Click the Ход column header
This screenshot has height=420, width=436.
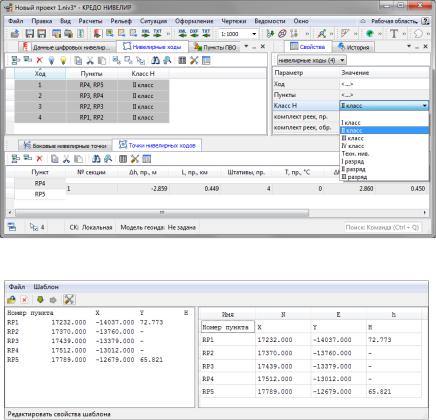coord(40,74)
